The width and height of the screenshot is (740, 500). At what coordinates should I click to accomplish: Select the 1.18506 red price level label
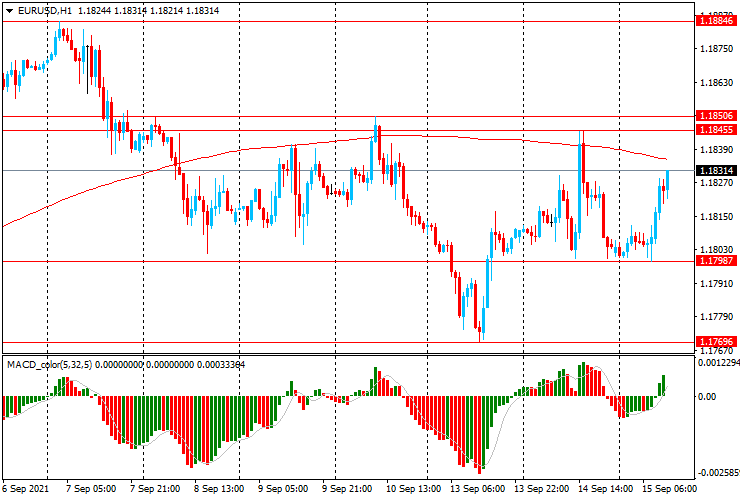click(716, 116)
